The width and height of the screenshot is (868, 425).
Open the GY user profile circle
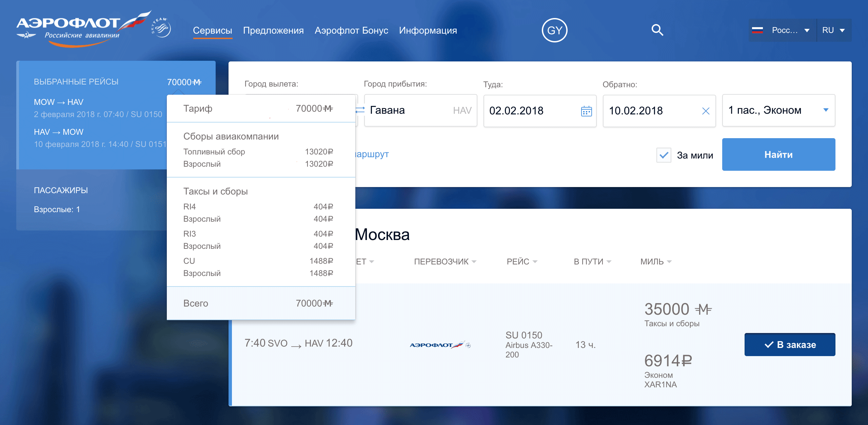pos(554,30)
